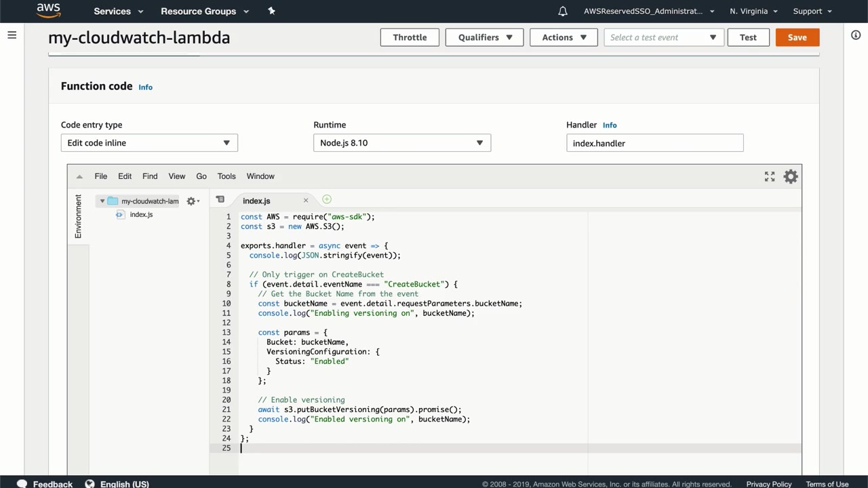Image resolution: width=868 pixels, height=488 pixels.
Task: Open environment folder settings gear
Action: [x=193, y=201]
